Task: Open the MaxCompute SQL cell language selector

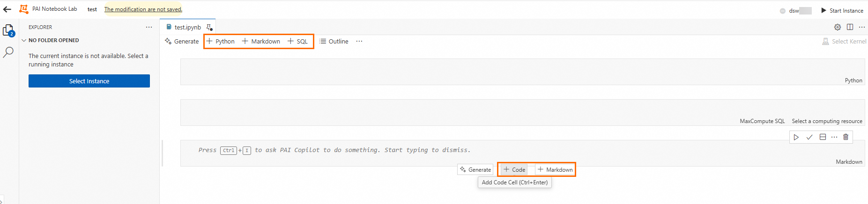Action: click(762, 121)
